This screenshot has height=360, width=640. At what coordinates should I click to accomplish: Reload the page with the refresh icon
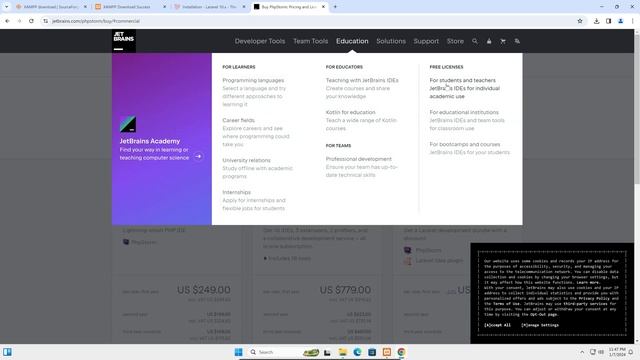(31, 21)
